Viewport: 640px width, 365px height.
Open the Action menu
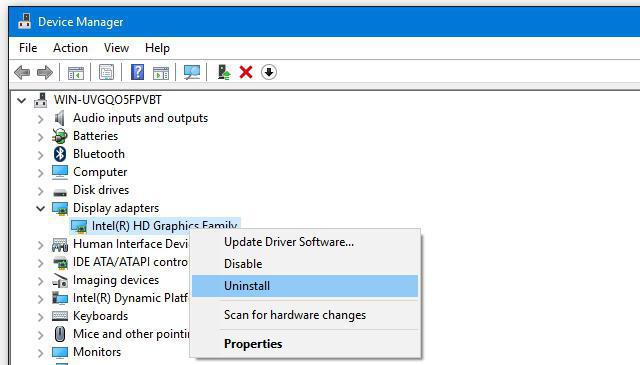(70, 48)
